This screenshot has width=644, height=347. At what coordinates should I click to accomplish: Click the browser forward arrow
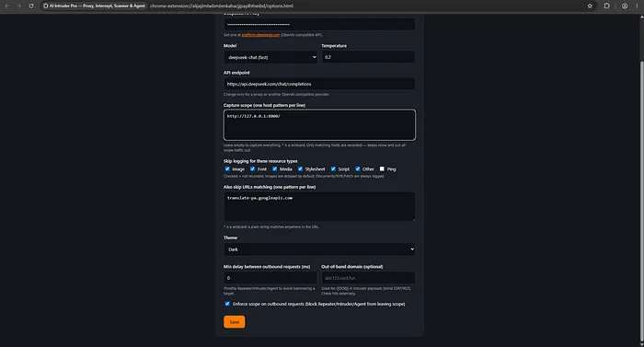[x=19, y=6]
